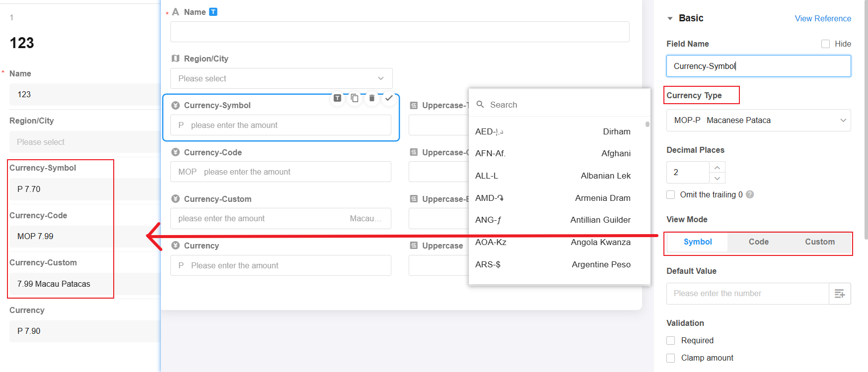Image resolution: width=868 pixels, height=372 pixels.
Task: Choose ARS Argentine Peso from the list
Action: 556,264
